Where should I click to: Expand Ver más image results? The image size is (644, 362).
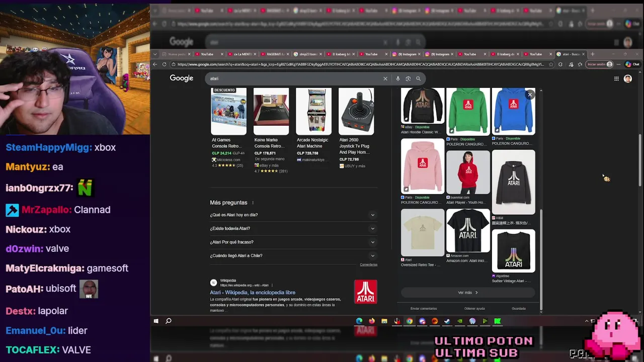(x=468, y=293)
